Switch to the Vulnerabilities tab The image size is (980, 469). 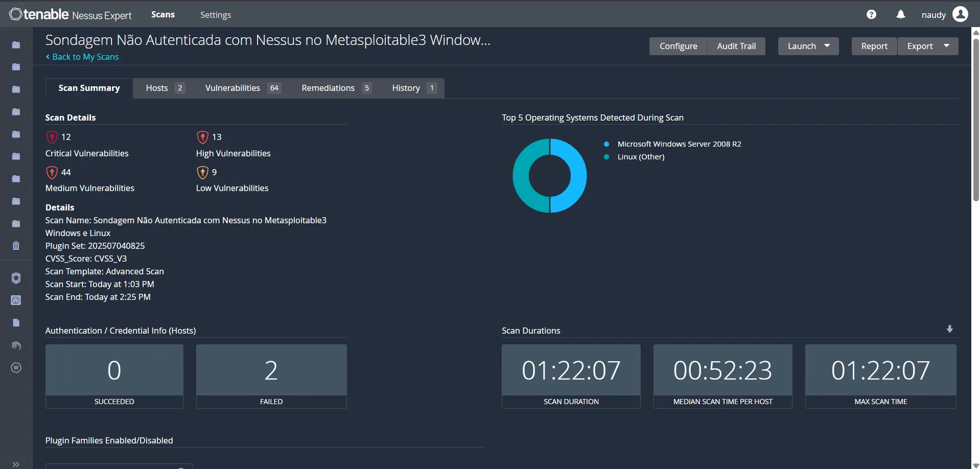point(232,88)
